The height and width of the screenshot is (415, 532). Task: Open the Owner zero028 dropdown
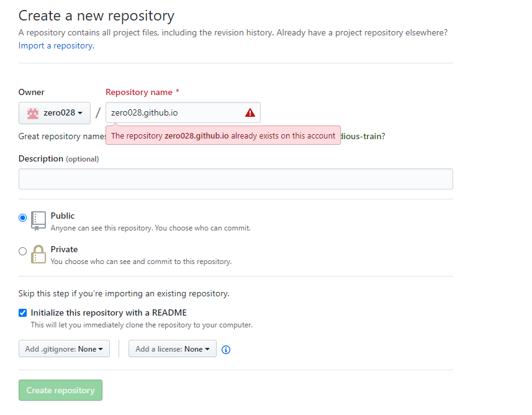55,112
